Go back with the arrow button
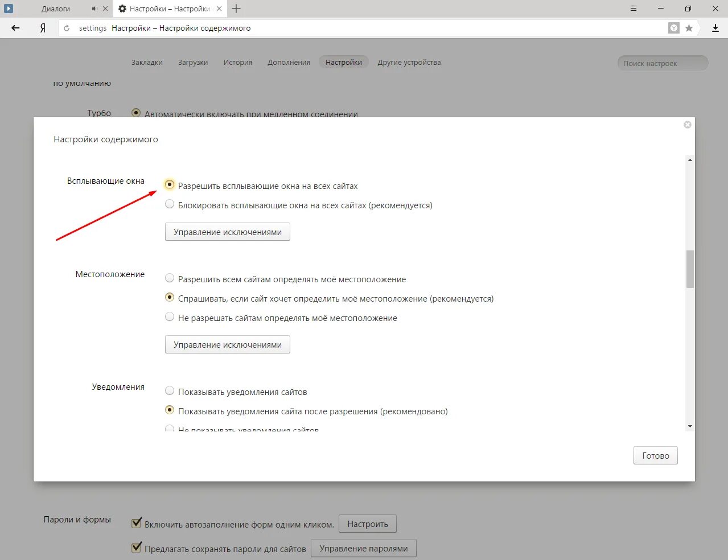This screenshot has height=560, width=728. (15, 28)
